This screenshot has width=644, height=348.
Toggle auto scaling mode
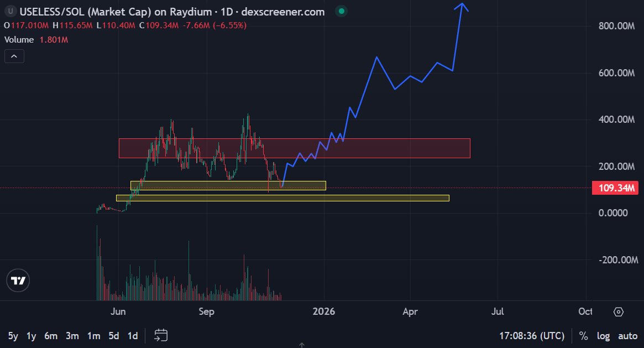(x=627, y=336)
